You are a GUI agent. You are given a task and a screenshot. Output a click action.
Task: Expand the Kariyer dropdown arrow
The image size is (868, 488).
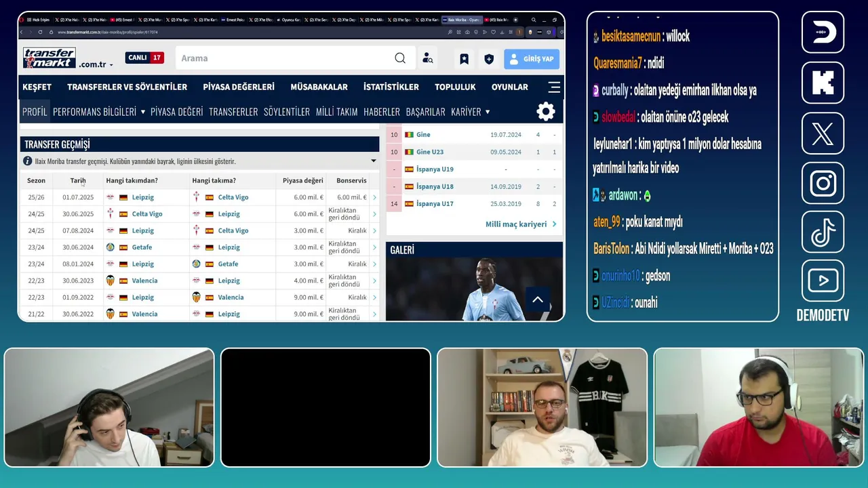click(487, 112)
